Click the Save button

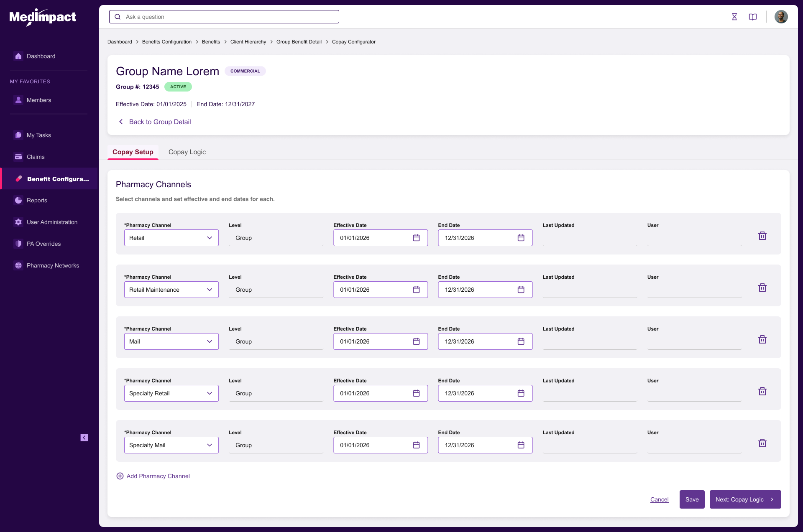coord(692,499)
